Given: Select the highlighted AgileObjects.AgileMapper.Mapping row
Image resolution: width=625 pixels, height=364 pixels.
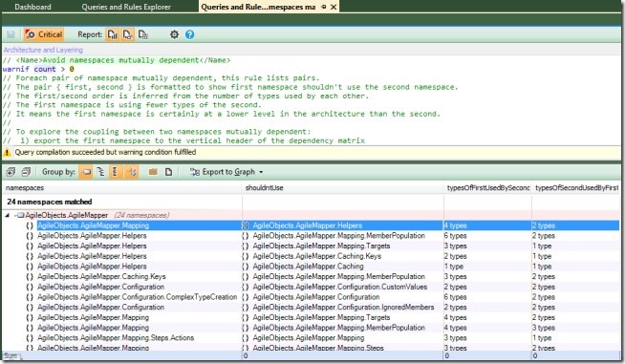Looking at the screenshot, I should pyautogui.click(x=94, y=225).
